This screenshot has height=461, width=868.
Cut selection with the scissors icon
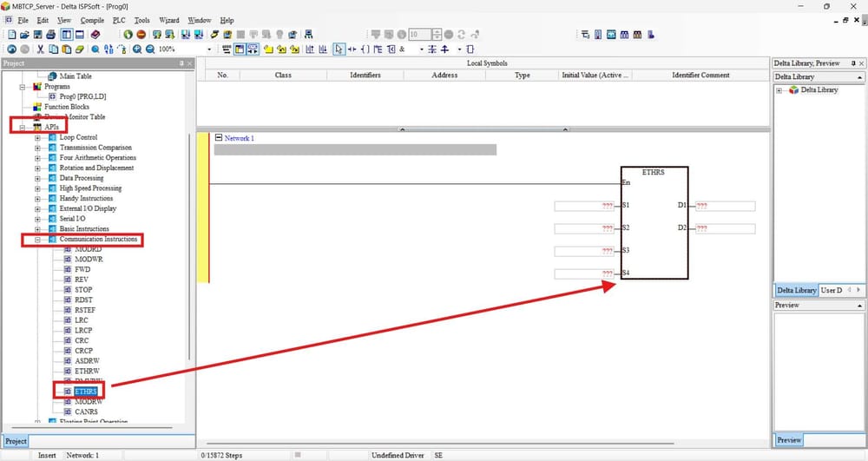click(x=41, y=49)
